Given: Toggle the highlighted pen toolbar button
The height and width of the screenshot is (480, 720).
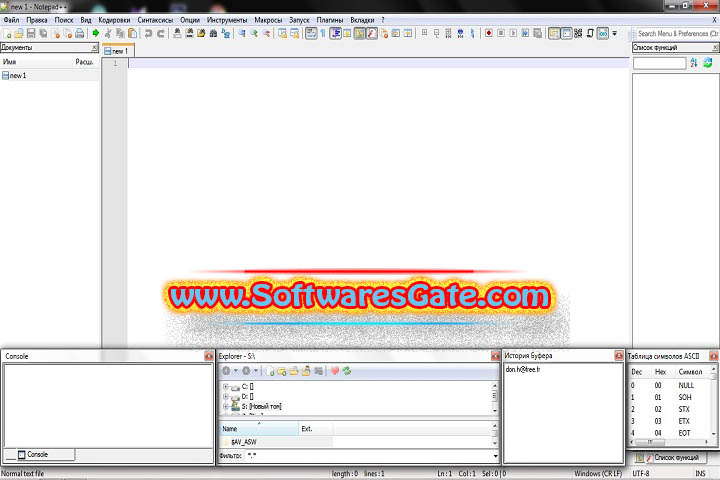Looking at the screenshot, I should coord(371,34).
